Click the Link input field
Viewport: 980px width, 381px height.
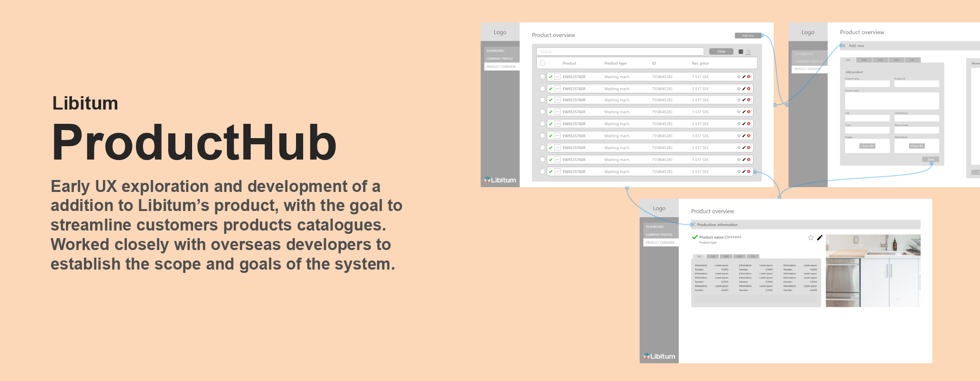868,118
